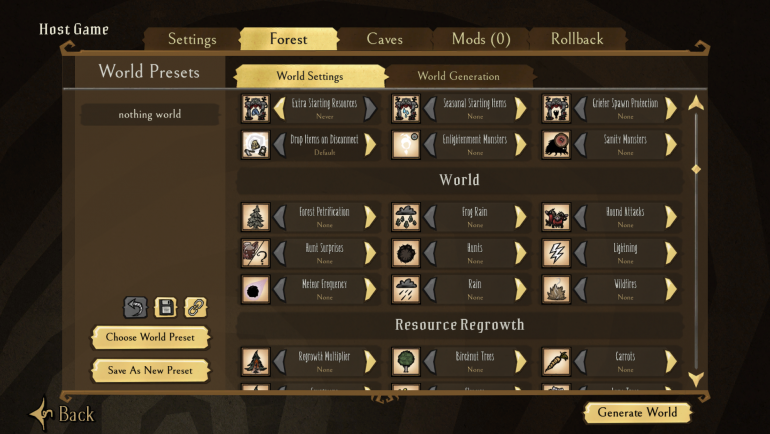
Task: Click the Lightning bolt icon
Action: coord(556,253)
